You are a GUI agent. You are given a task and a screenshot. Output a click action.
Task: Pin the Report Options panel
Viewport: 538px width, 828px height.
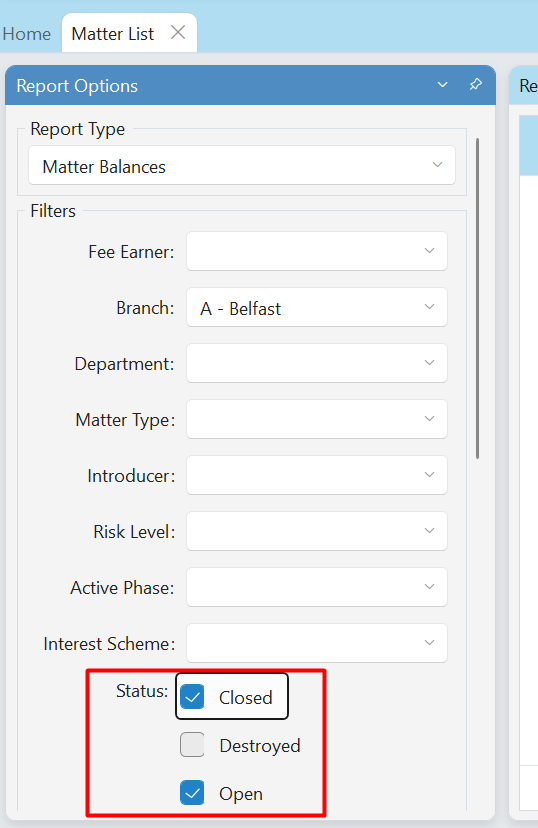click(x=476, y=84)
